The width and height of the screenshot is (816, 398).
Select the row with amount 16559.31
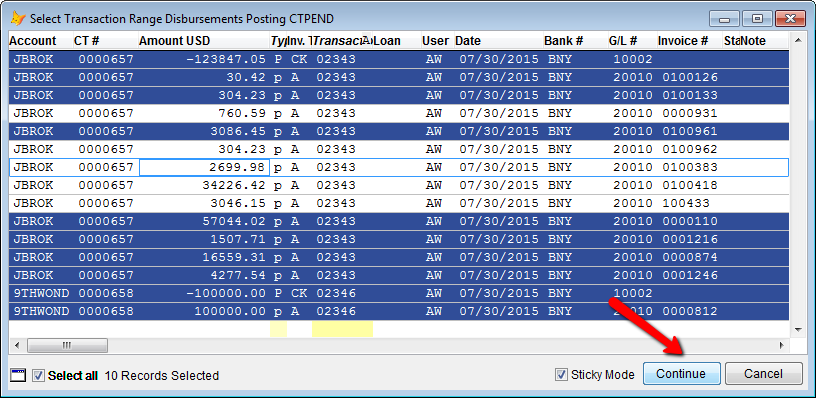click(x=399, y=258)
